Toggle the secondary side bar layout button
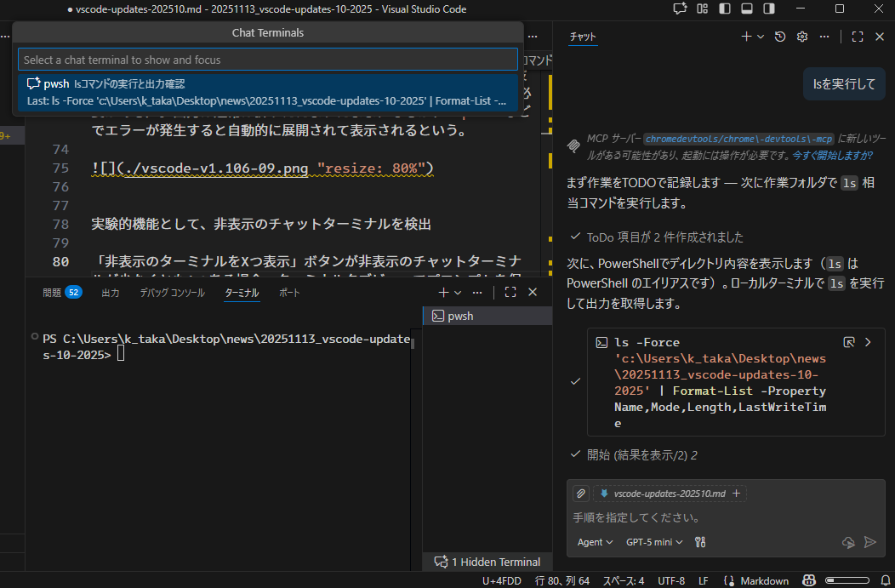The width and height of the screenshot is (895, 588). (768, 9)
